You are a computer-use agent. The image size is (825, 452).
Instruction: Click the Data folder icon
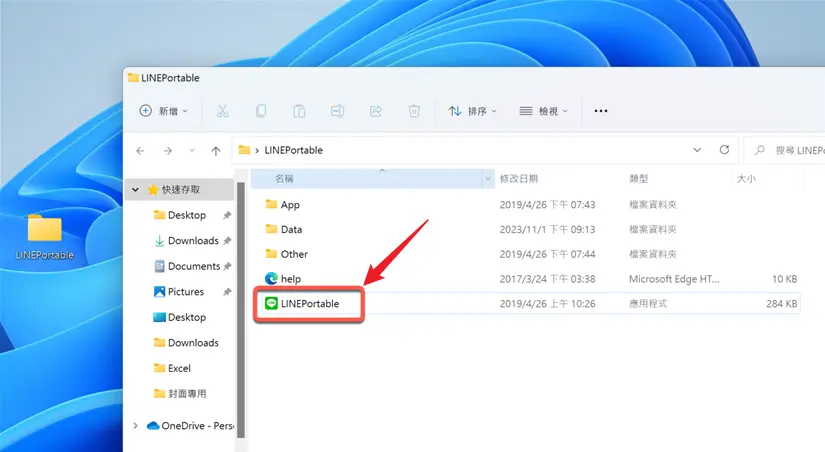point(271,229)
